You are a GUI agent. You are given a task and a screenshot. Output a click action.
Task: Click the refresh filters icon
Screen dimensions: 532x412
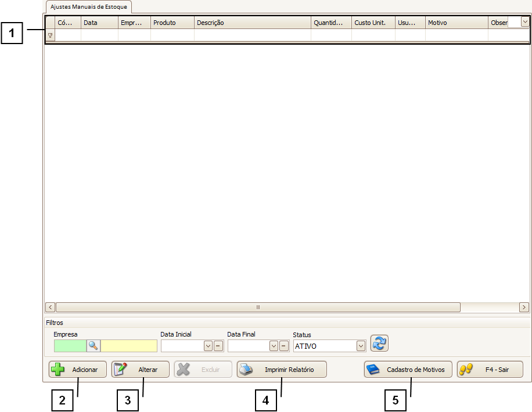pyautogui.click(x=379, y=344)
